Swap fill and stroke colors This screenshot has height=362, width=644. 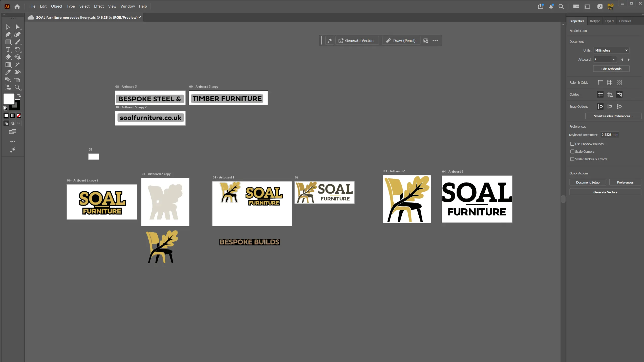(x=19, y=96)
